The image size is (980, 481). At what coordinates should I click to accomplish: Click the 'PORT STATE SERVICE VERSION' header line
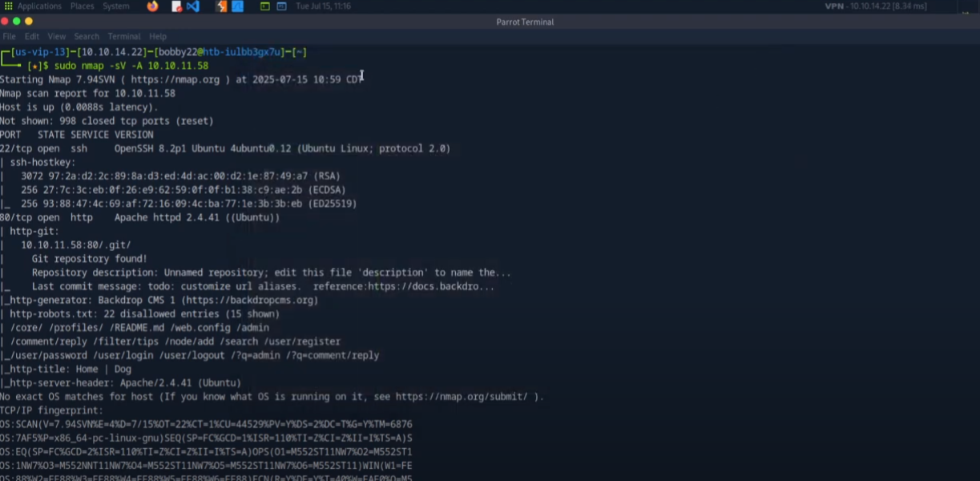pyautogui.click(x=77, y=135)
